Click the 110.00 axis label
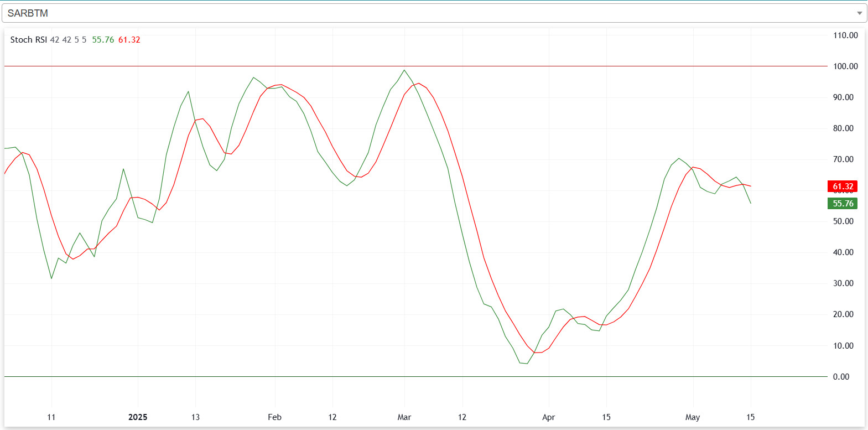The height and width of the screenshot is (430, 868). (x=845, y=35)
